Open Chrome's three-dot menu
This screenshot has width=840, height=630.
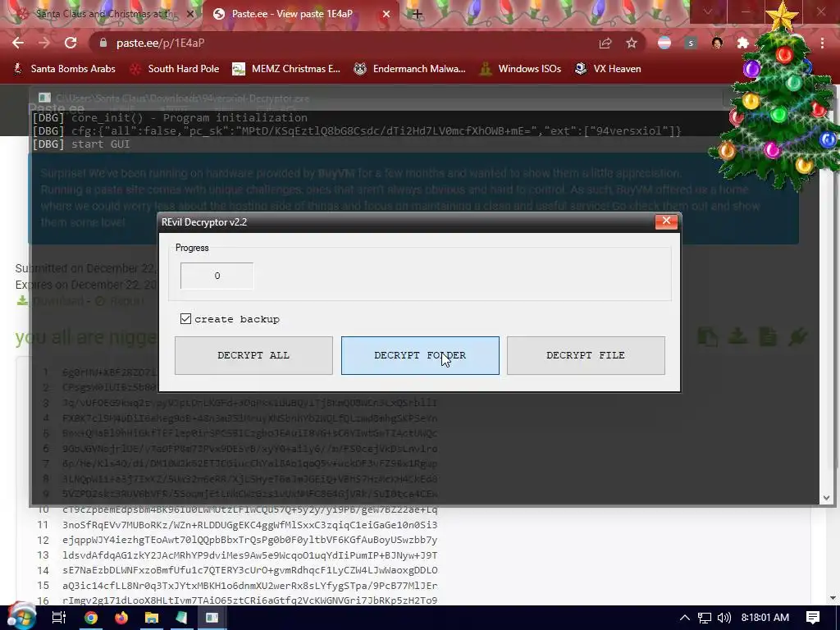(x=822, y=43)
